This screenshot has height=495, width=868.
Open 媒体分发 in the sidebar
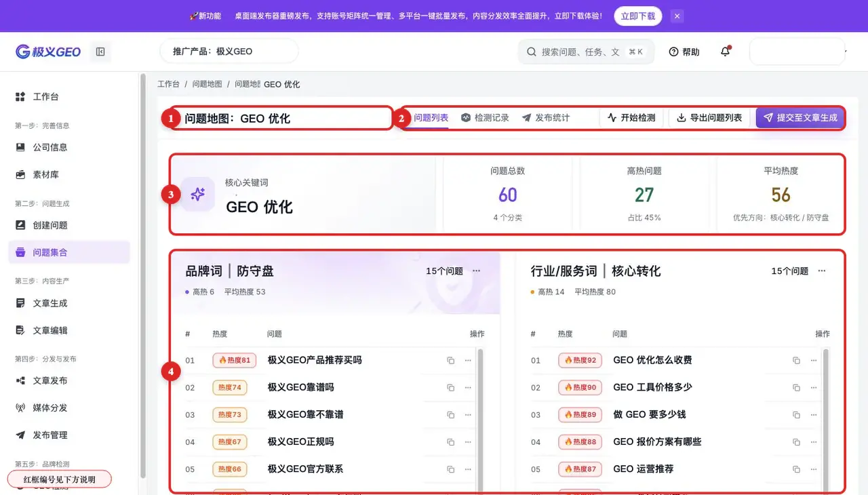[69, 408]
